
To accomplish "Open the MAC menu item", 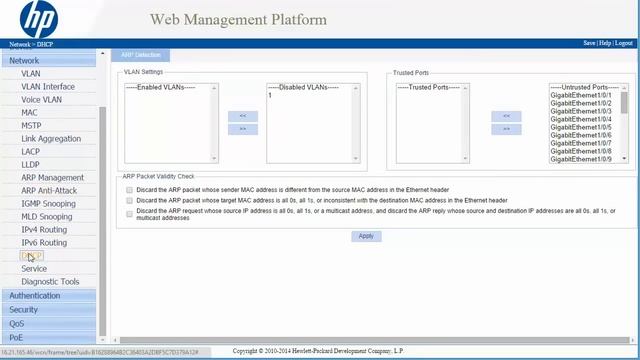I will pos(29,113).
